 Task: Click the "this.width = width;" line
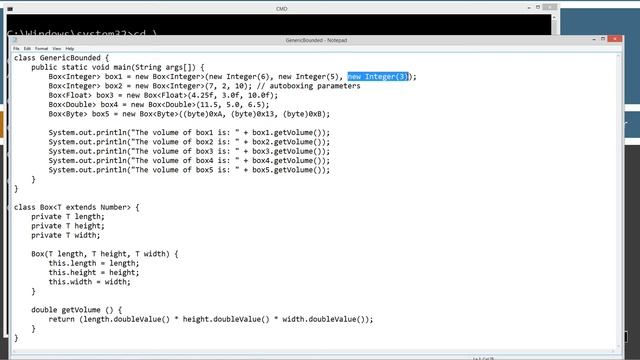(x=89, y=282)
